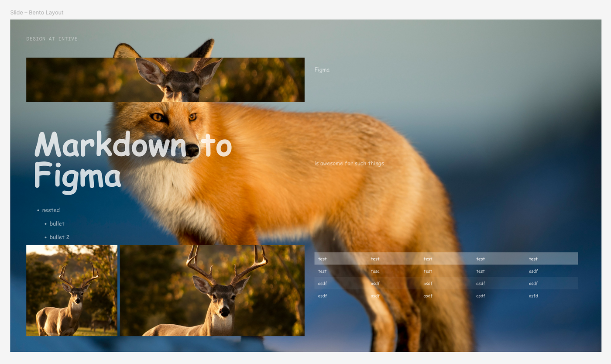Select the small "Figma" text beside the banner
Image resolution: width=611 pixels, height=364 pixels.
pyautogui.click(x=322, y=69)
